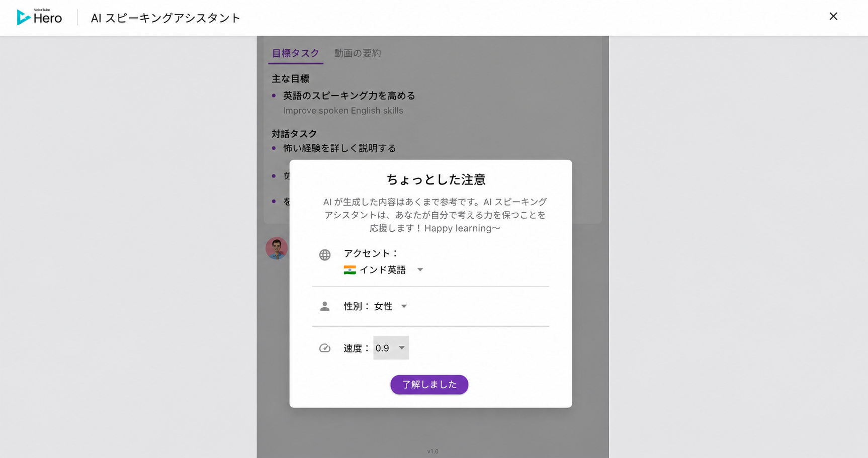
Task: Click the ちょっとした注意 dialog title
Action: 436,179
